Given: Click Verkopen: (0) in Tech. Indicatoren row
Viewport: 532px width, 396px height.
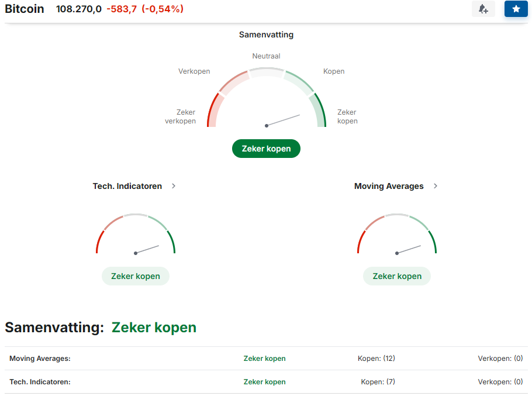Looking at the screenshot, I should pos(500,382).
